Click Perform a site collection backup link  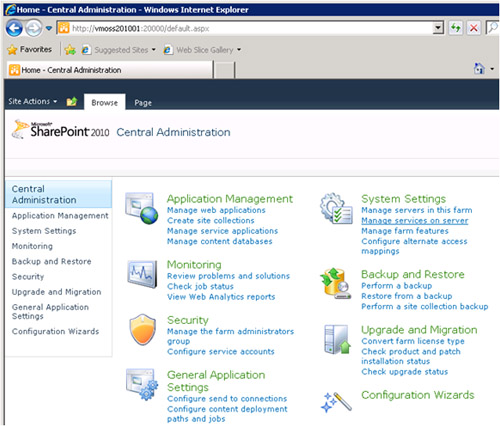425,306
